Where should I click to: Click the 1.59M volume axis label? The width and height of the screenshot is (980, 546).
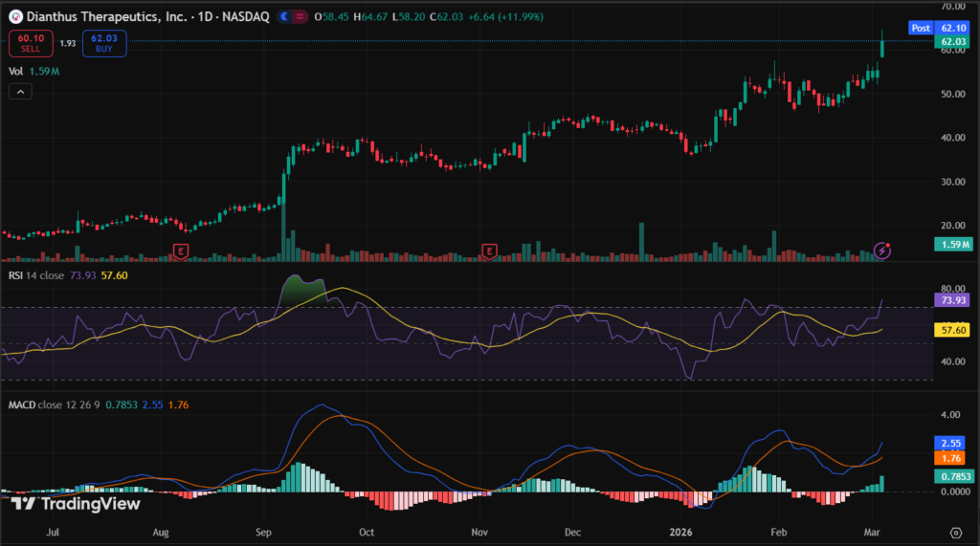coord(952,244)
